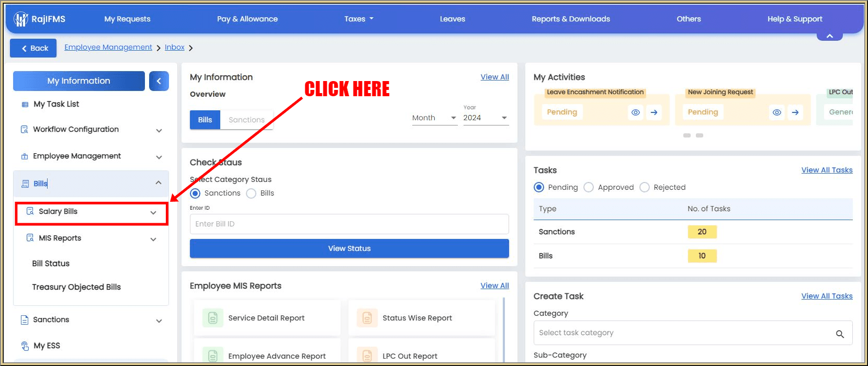Image resolution: width=868 pixels, height=366 pixels.
Task: Click the View Status button
Action: point(350,248)
